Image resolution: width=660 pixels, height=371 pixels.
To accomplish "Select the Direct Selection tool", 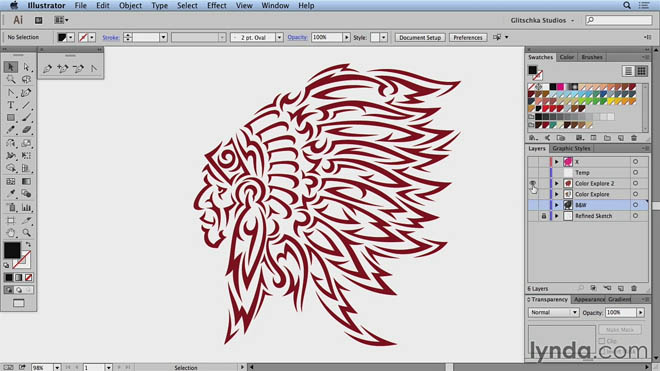I will coord(26,67).
